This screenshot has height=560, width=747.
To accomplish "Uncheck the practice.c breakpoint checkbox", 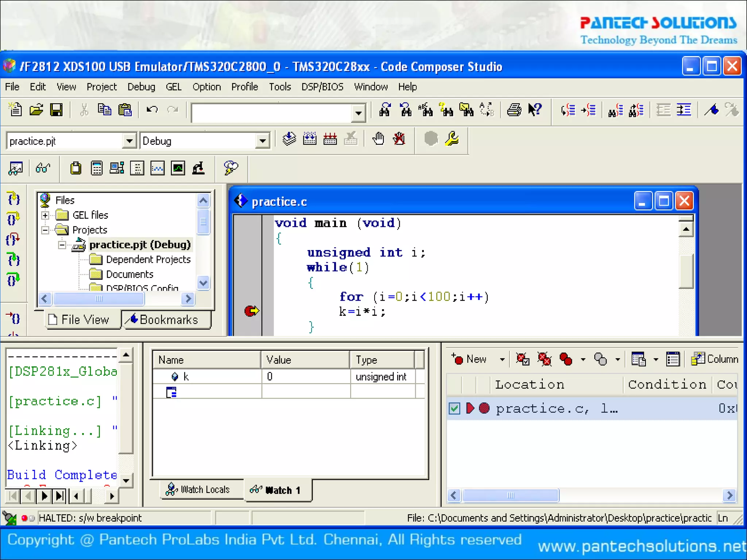I will click(454, 408).
